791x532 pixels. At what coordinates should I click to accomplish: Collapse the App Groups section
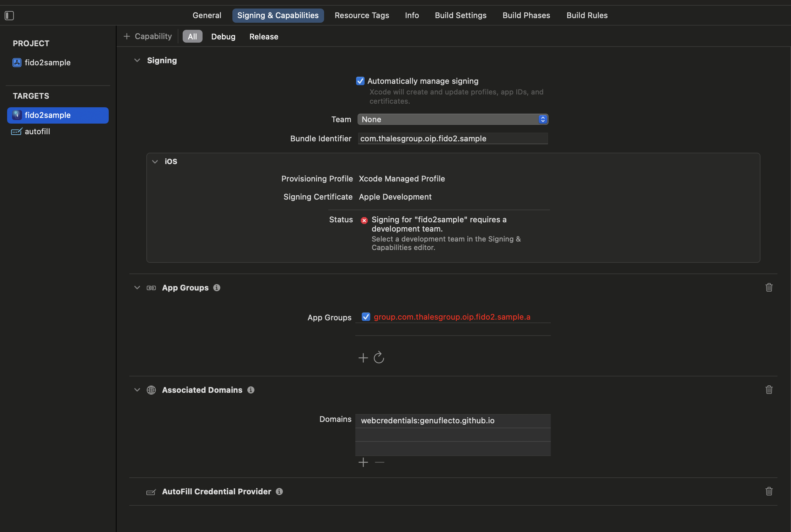[137, 288]
